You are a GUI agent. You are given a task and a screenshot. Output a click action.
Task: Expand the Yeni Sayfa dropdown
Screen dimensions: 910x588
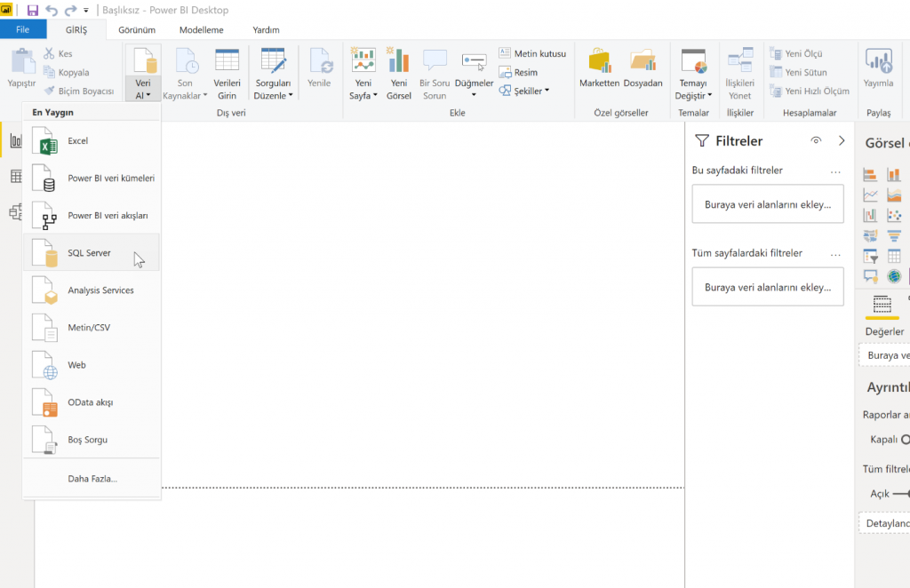coord(375,96)
